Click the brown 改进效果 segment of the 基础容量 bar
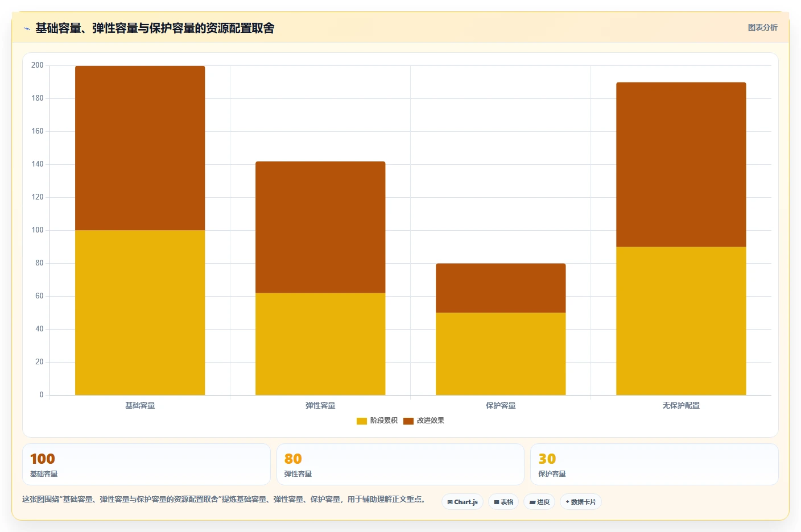 pyautogui.click(x=140, y=148)
